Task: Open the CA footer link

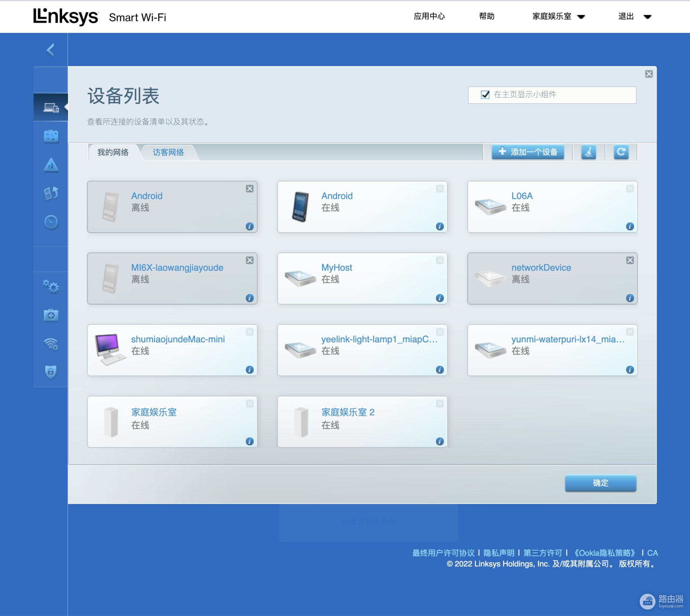Action: coord(652,553)
